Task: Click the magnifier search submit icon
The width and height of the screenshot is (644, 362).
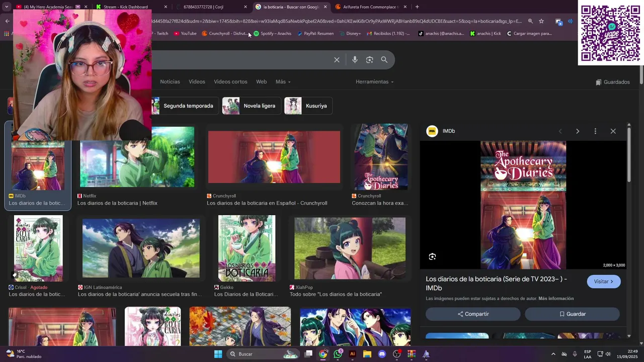Action: 384,60
